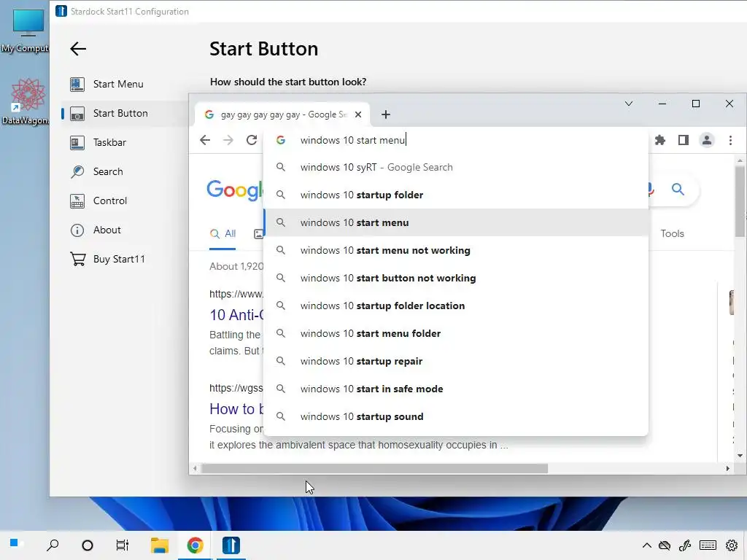Click the Start Menu sidebar icon
This screenshot has width=747, height=560.
coord(77,85)
